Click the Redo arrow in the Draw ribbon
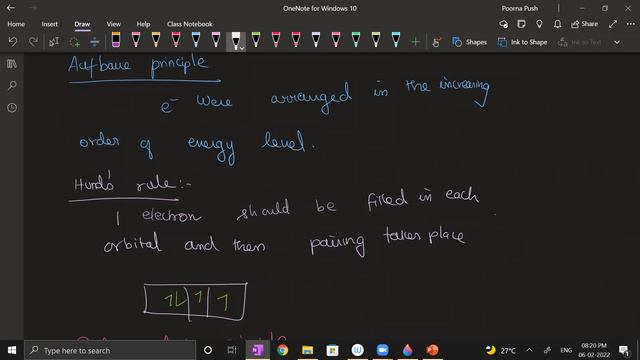 [x=33, y=42]
